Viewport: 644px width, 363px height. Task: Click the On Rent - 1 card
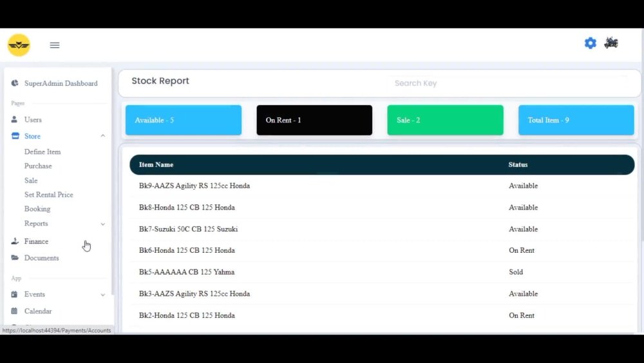[x=314, y=120]
